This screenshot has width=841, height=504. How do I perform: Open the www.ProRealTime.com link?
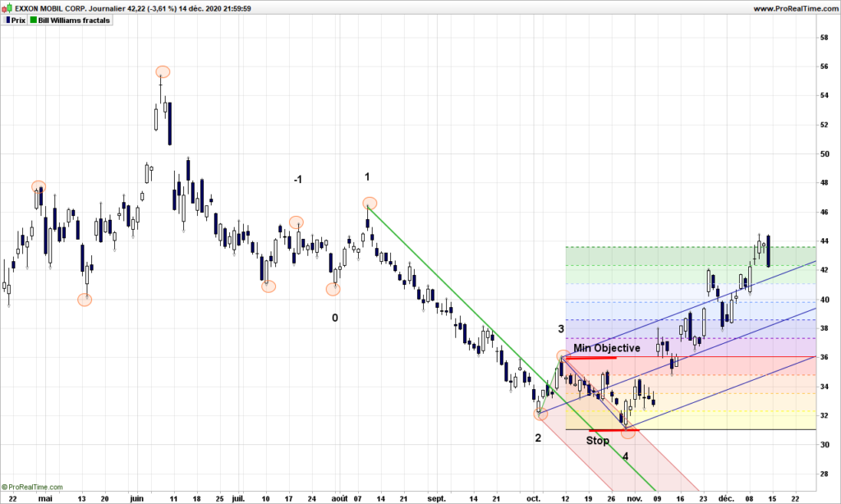[795, 8]
